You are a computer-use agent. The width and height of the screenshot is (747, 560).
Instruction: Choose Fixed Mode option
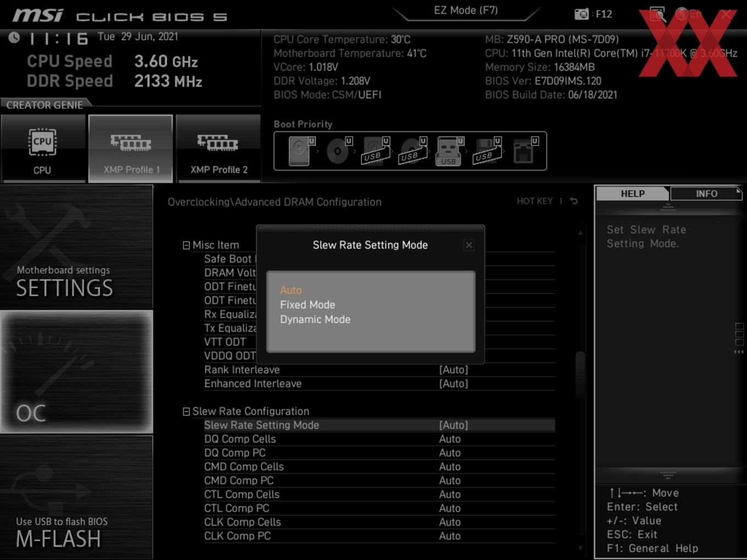tap(308, 305)
